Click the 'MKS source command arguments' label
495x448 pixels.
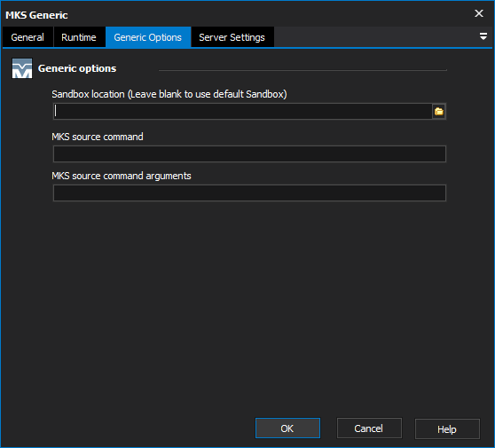pyautogui.click(x=122, y=176)
